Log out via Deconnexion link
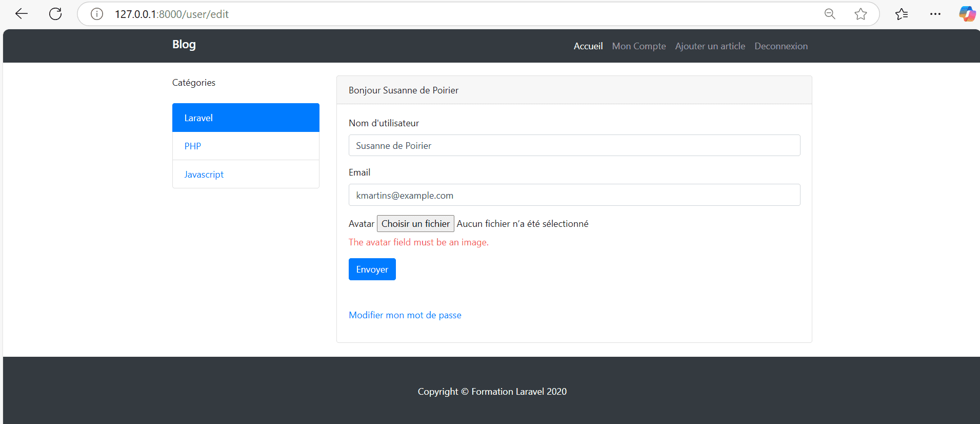Viewport: 980px width, 424px height. [781, 46]
